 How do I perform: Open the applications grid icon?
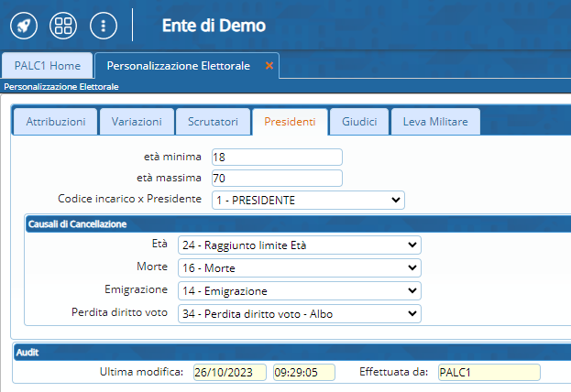63,26
